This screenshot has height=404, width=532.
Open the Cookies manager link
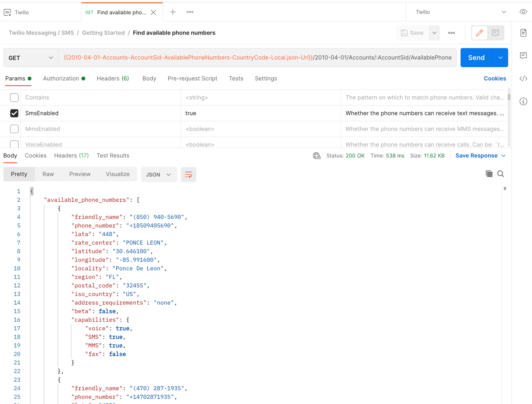(495, 78)
